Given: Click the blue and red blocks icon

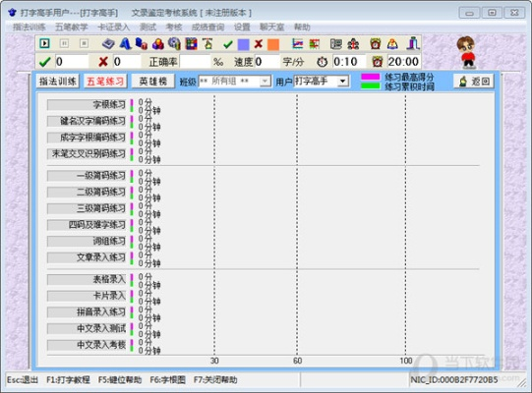Looking at the screenshot, I should [142, 44].
